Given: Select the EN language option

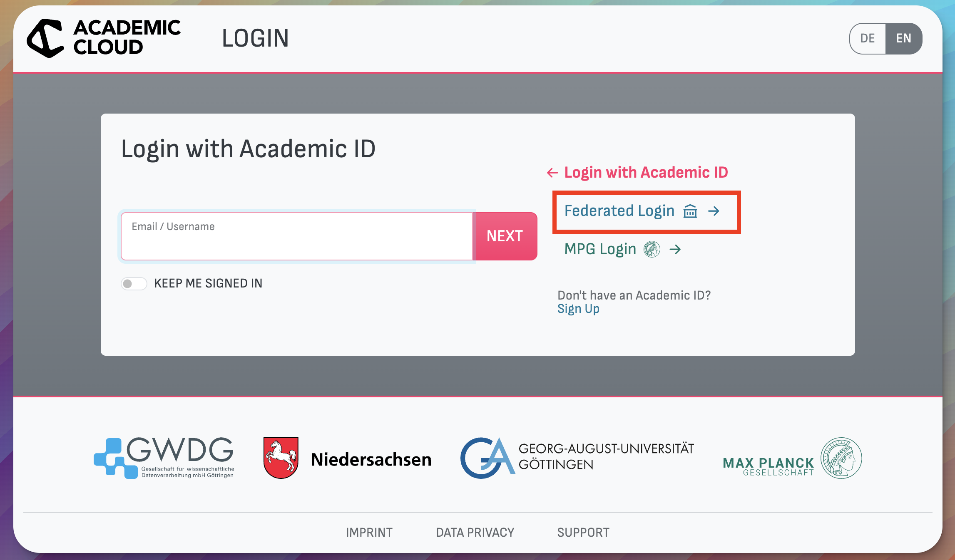Looking at the screenshot, I should click(903, 38).
